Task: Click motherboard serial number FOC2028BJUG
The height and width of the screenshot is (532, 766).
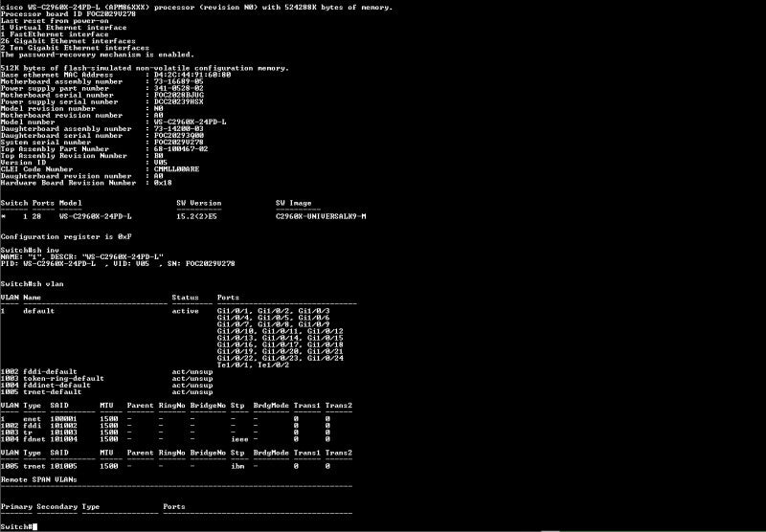Action: click(x=179, y=95)
